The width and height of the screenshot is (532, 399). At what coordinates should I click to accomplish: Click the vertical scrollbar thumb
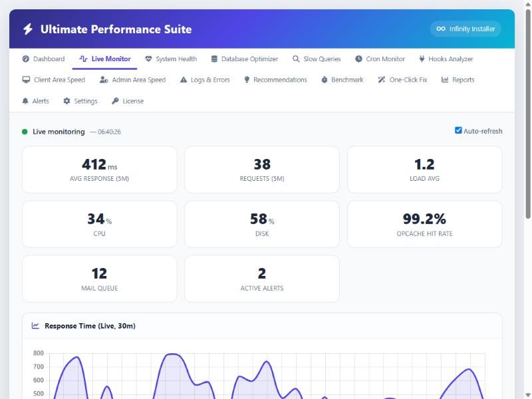[x=528, y=114]
